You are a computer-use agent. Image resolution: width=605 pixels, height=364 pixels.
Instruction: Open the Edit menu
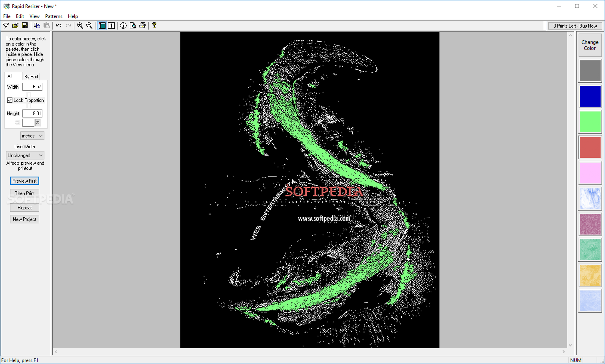20,16
